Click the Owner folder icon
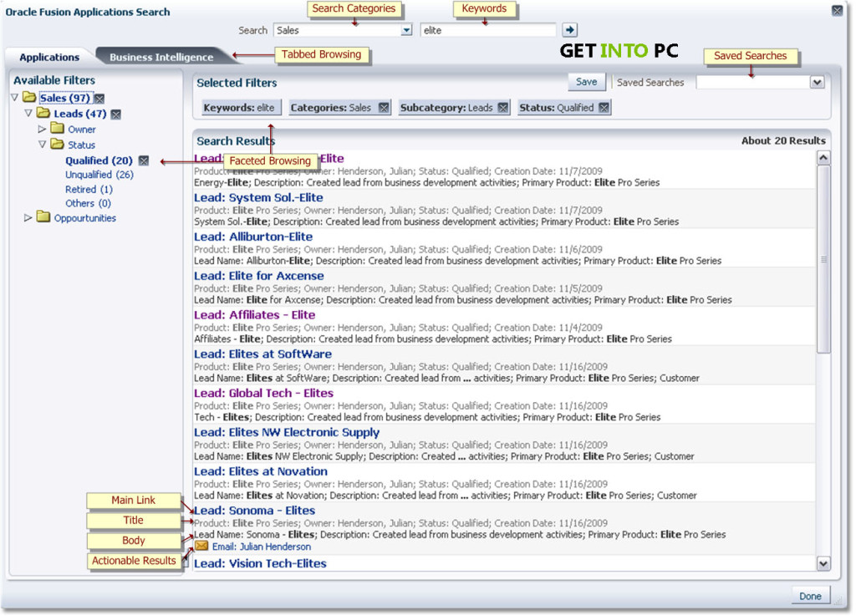The image size is (856, 616). point(58,129)
